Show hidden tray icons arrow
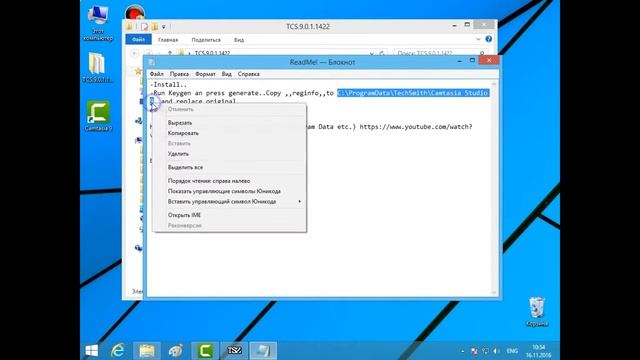Image resolution: width=640 pixels, height=360 pixels. click(462, 351)
